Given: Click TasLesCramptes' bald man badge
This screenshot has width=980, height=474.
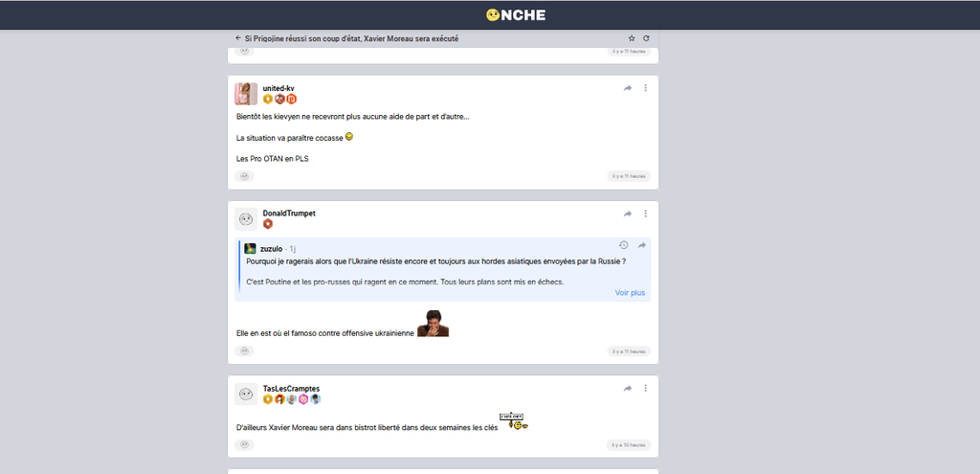Looking at the screenshot, I should coord(291,399).
